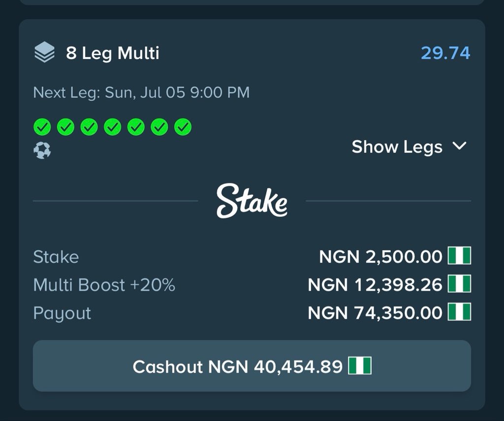Click the 29.74 total odds value
This screenshot has width=504, height=421.
tap(445, 53)
